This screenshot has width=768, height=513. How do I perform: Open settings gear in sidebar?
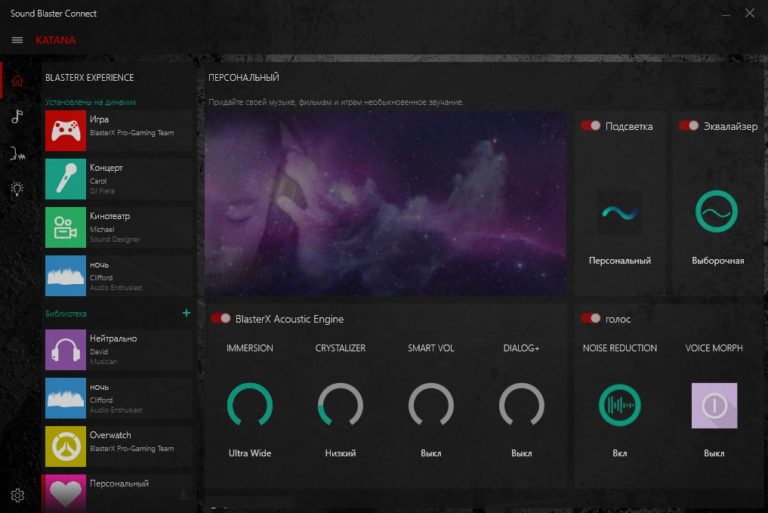[17, 495]
